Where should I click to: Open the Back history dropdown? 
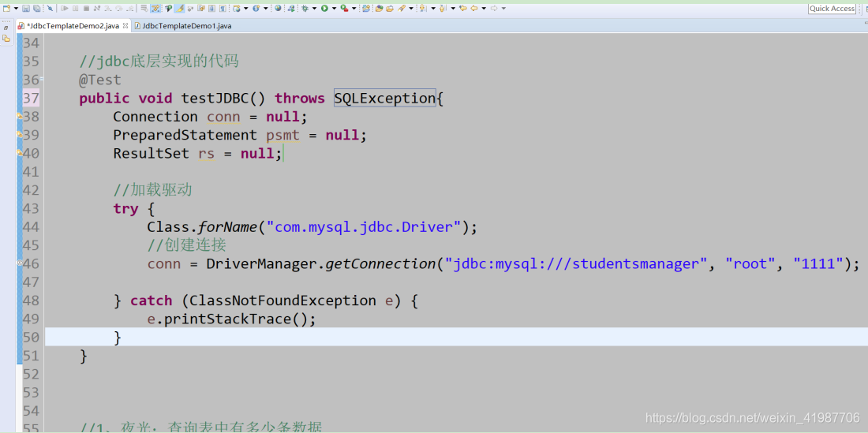click(x=484, y=9)
